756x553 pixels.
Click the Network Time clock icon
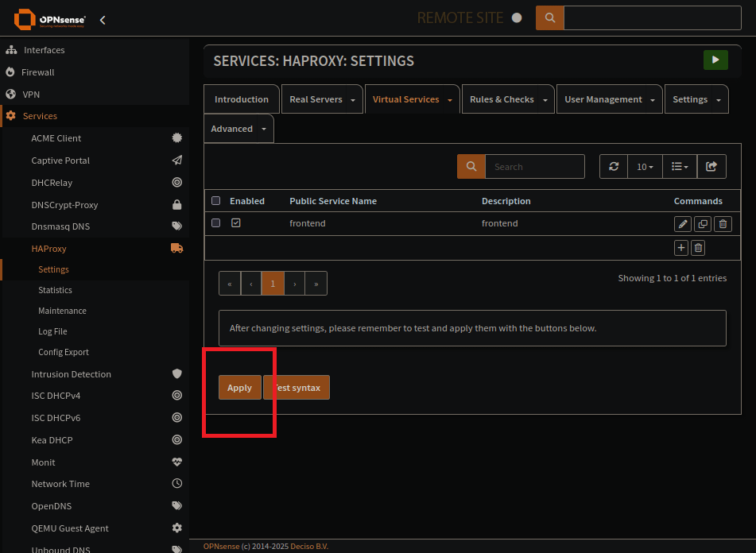(x=177, y=483)
